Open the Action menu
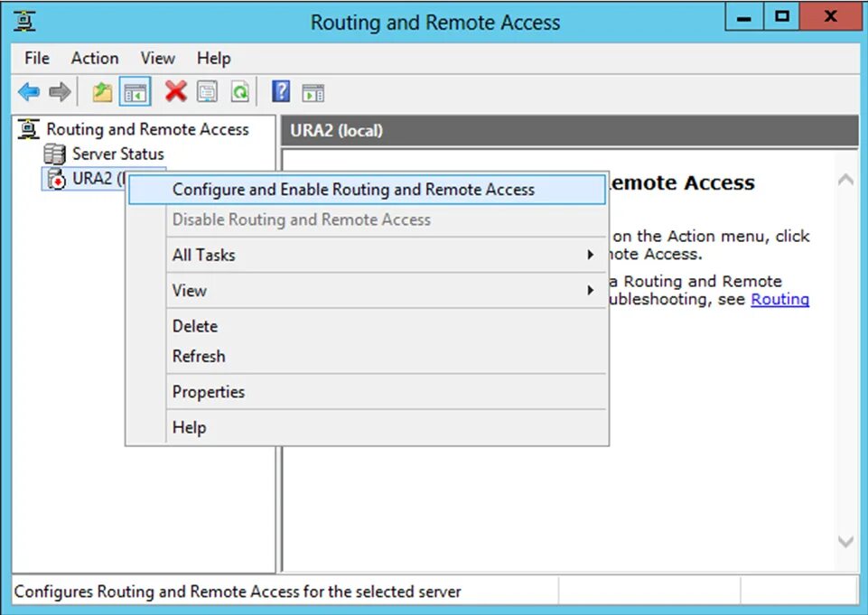 [95, 58]
